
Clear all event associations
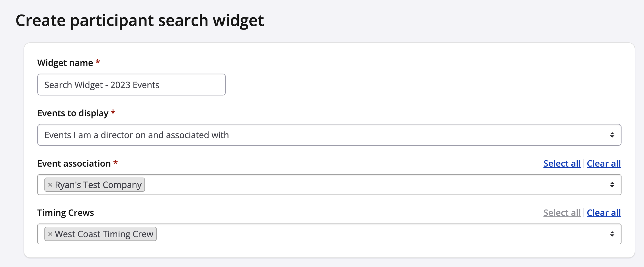point(604,164)
